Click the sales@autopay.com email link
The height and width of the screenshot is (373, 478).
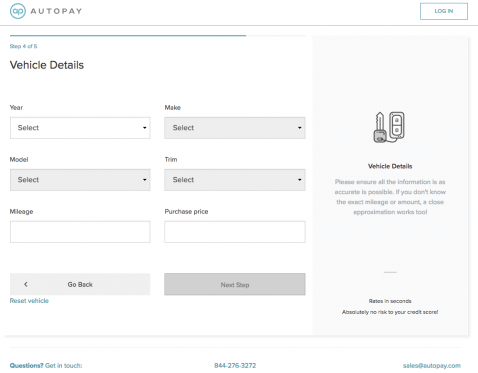(x=432, y=366)
